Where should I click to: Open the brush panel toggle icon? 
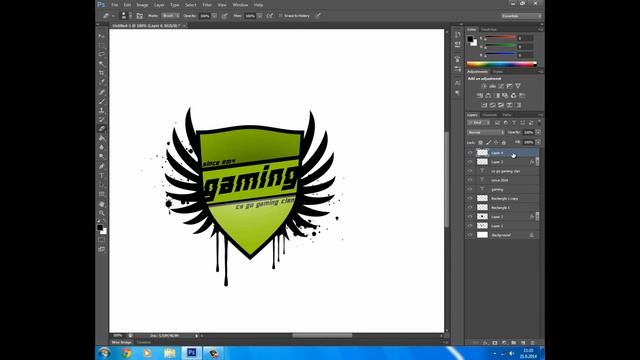[140, 16]
